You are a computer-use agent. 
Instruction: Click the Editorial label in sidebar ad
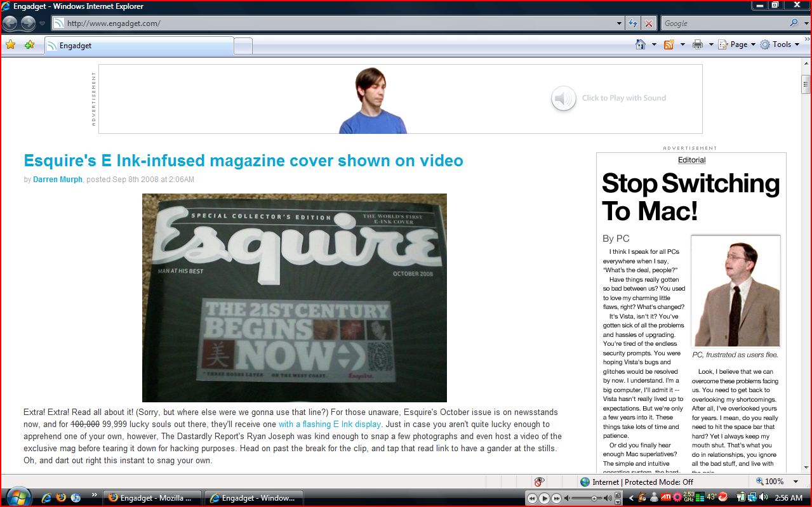point(691,160)
